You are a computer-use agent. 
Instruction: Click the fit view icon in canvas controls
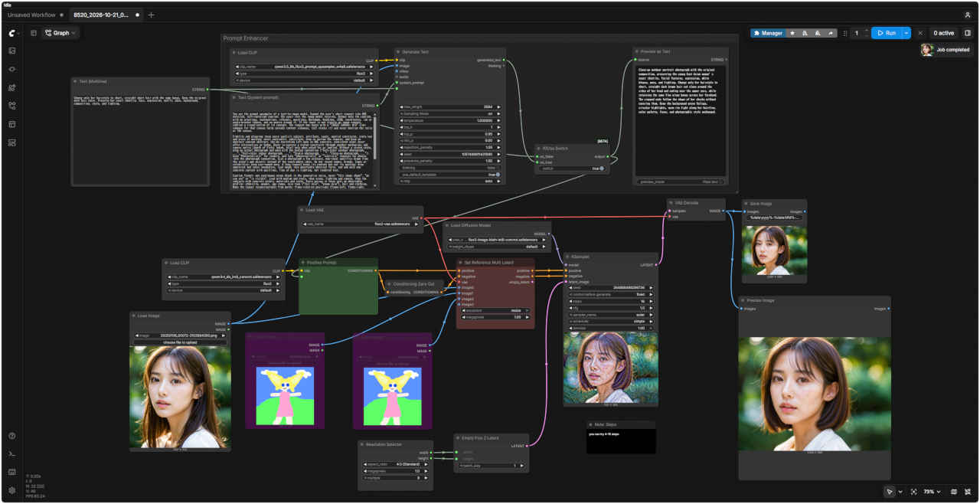(x=913, y=492)
